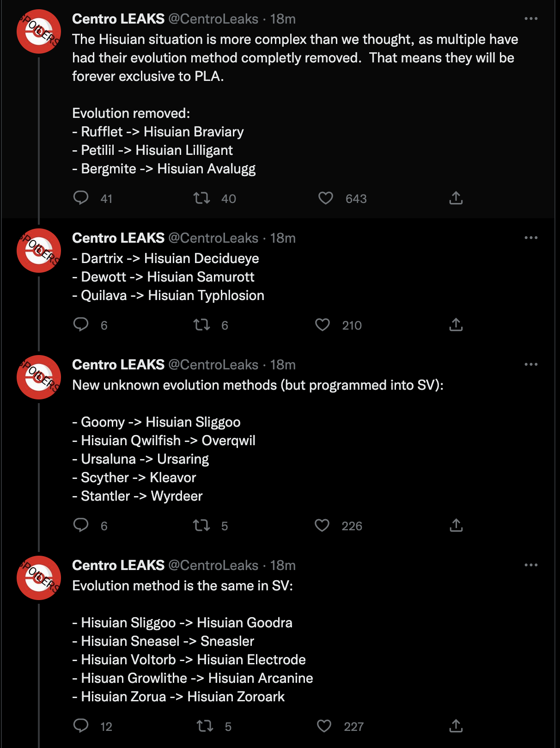Like the tweet with 210 likes
The image size is (560, 748).
click(x=323, y=325)
